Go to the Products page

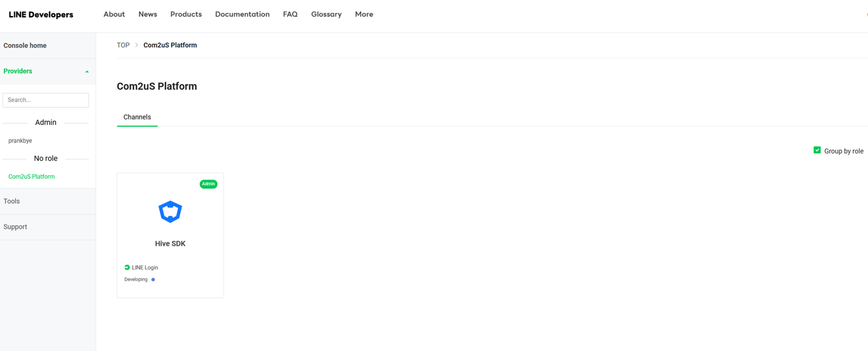pyautogui.click(x=186, y=14)
